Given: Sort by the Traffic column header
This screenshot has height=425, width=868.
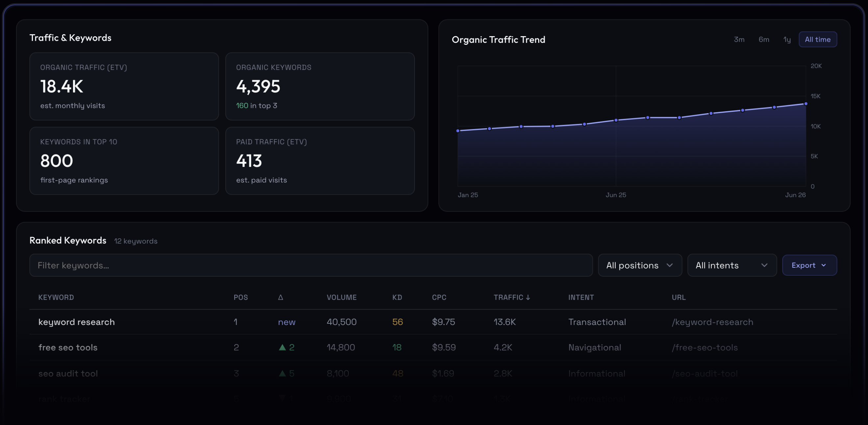Looking at the screenshot, I should pos(512,297).
